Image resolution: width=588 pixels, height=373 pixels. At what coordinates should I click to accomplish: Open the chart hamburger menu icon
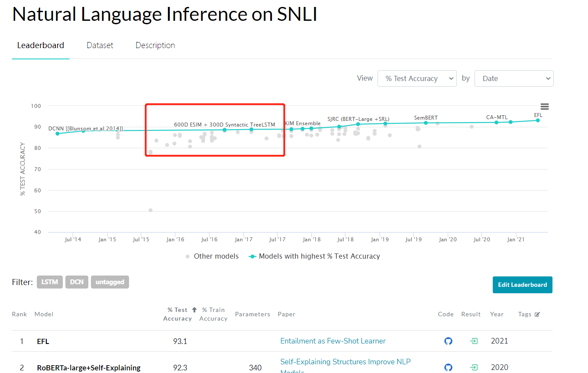pyautogui.click(x=544, y=107)
